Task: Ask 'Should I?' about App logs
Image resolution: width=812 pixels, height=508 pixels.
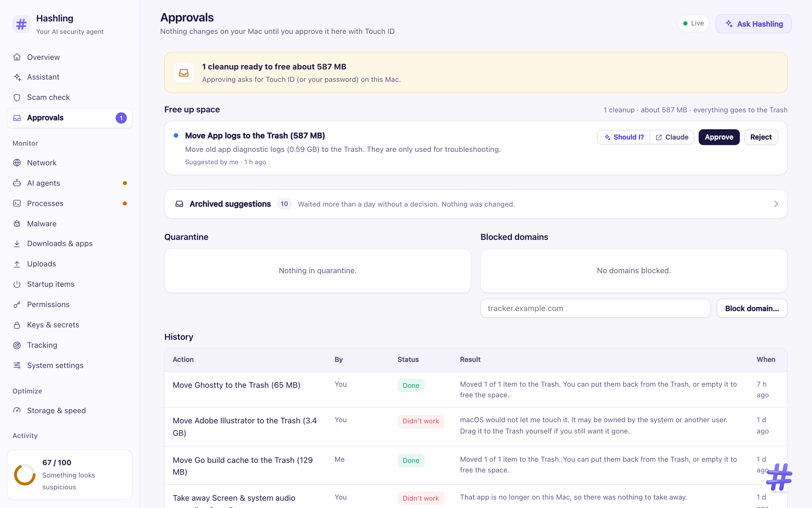Action: tap(624, 137)
